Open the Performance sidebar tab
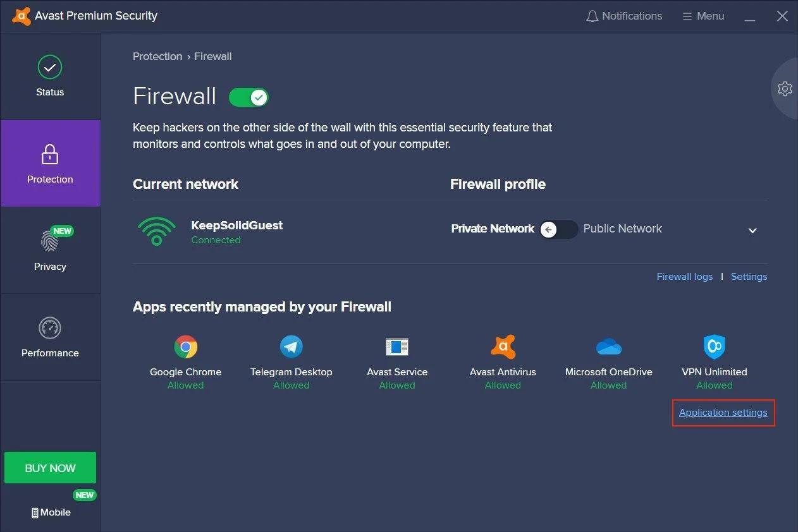The height and width of the screenshot is (532, 798). tap(50, 337)
